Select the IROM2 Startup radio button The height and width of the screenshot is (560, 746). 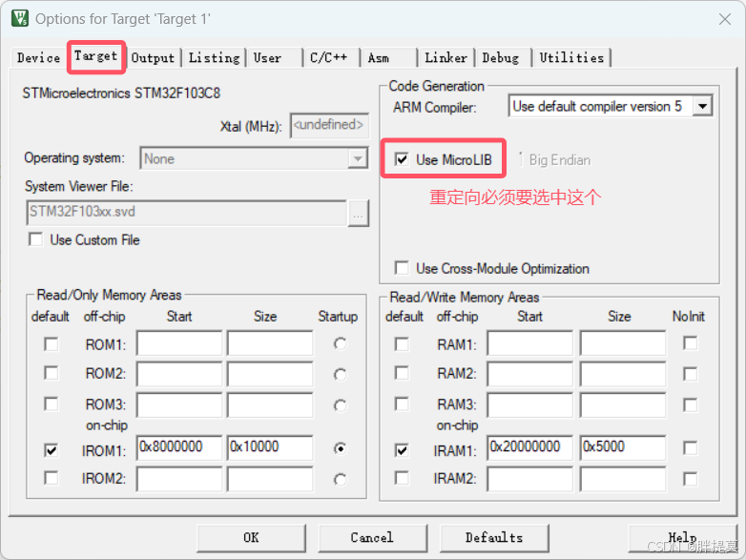340,480
